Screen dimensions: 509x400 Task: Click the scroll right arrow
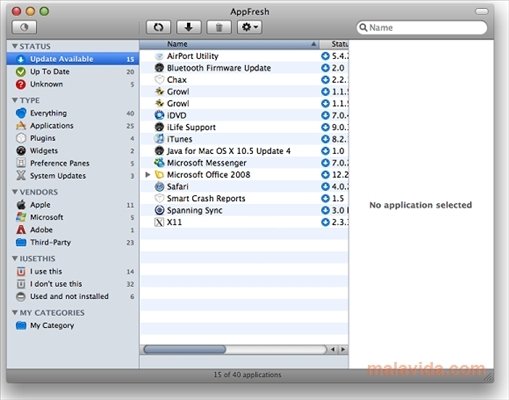pyautogui.click(x=343, y=349)
